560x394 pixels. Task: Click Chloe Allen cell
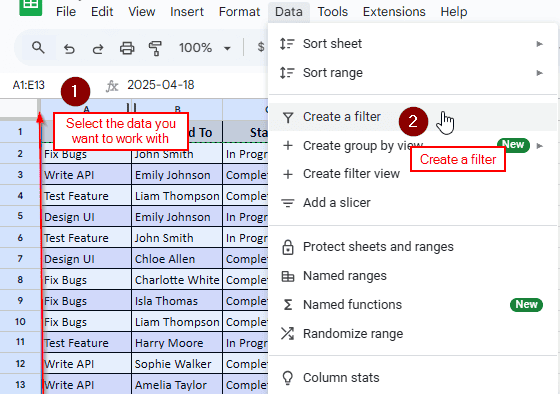[177, 259]
